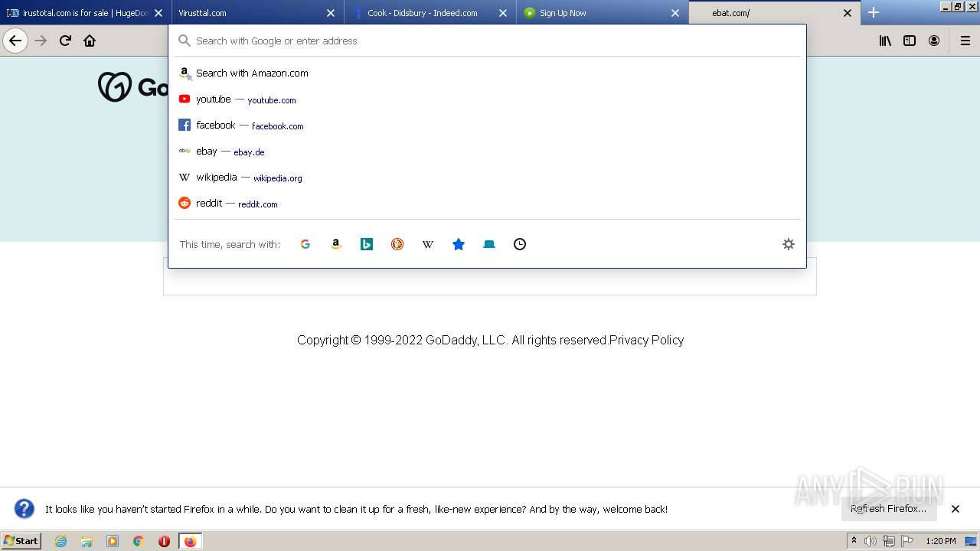Search bookmarks via star icon
The height and width of the screenshot is (551, 980).
(459, 244)
